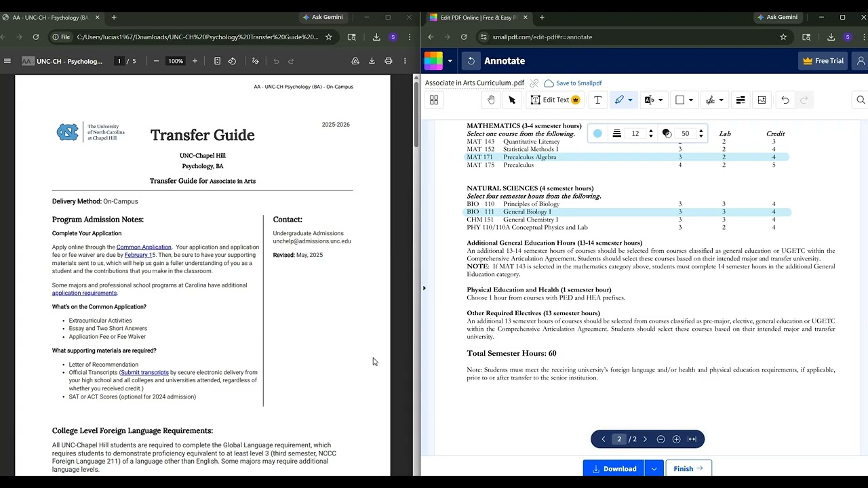
Task: Choose the Add Text tool in Smallpdf
Action: [597, 100]
